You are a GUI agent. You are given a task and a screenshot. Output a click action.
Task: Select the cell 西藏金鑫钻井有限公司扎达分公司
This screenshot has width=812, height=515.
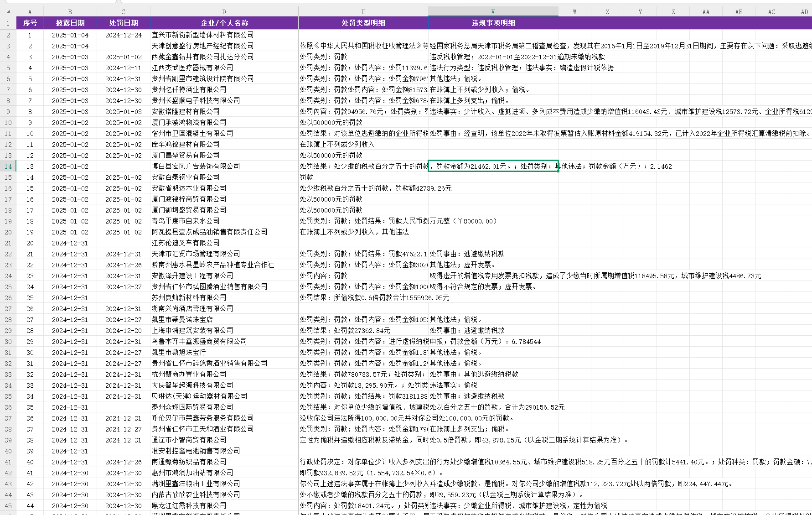pos(224,57)
